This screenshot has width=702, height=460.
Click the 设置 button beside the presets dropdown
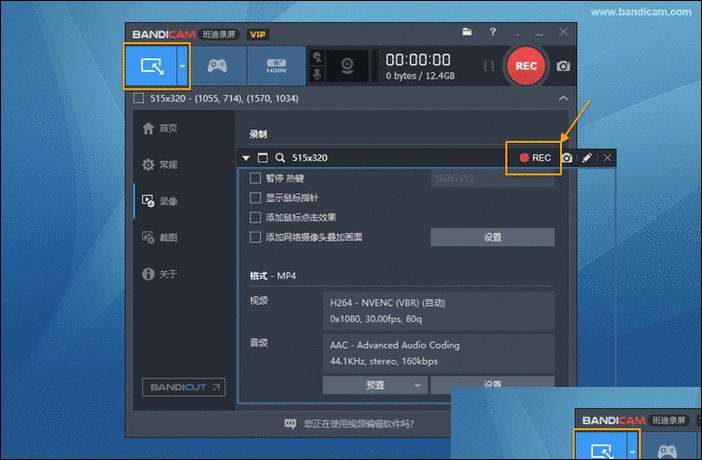tap(492, 385)
